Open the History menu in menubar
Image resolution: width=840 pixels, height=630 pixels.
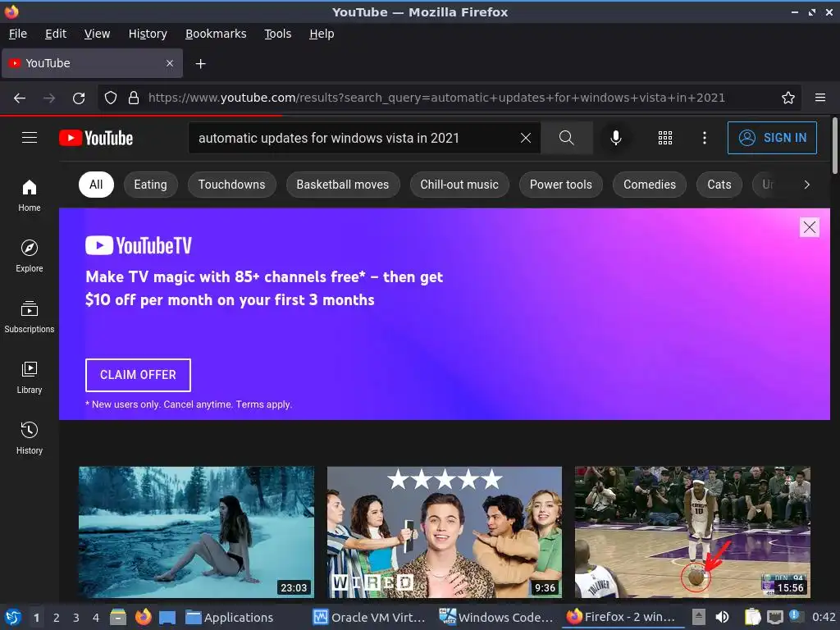pos(148,34)
